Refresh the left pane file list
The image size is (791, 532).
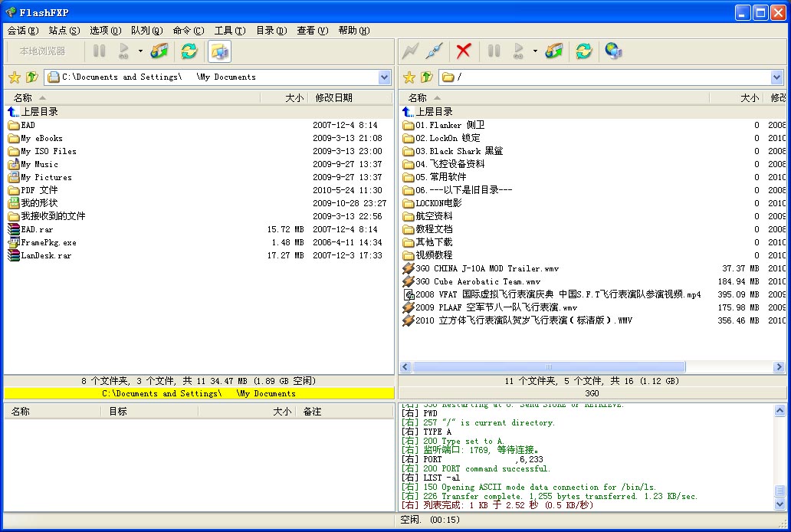189,51
